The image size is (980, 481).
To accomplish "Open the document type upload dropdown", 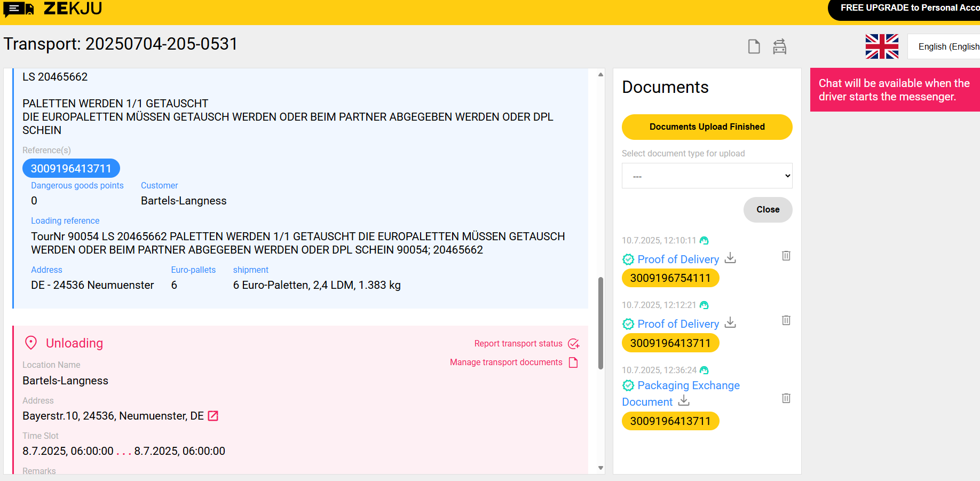I will tap(707, 176).
